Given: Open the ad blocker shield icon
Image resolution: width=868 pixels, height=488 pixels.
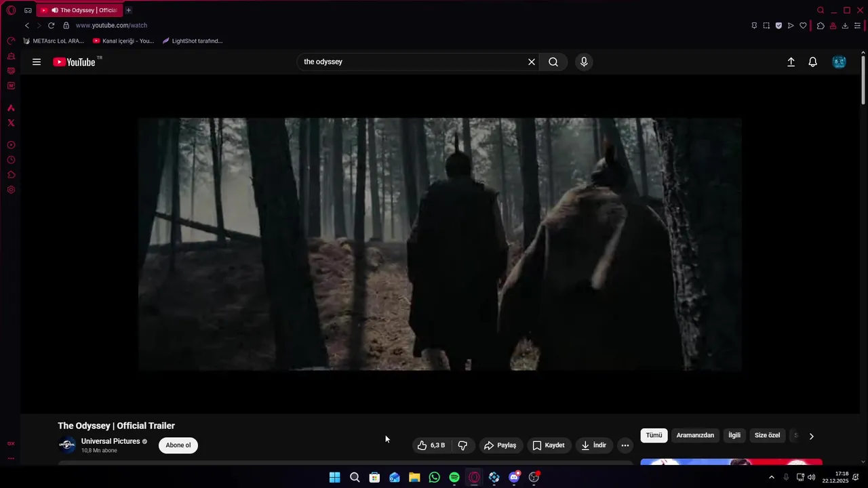Looking at the screenshot, I should tap(778, 25).
